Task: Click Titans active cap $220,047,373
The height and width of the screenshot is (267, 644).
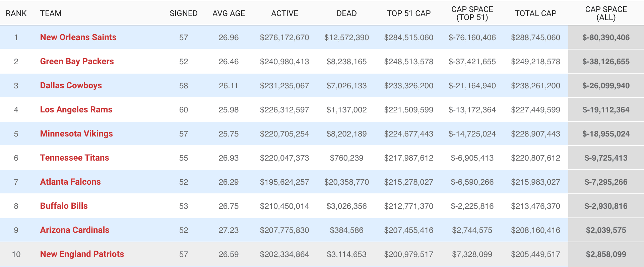Action: [x=284, y=158]
